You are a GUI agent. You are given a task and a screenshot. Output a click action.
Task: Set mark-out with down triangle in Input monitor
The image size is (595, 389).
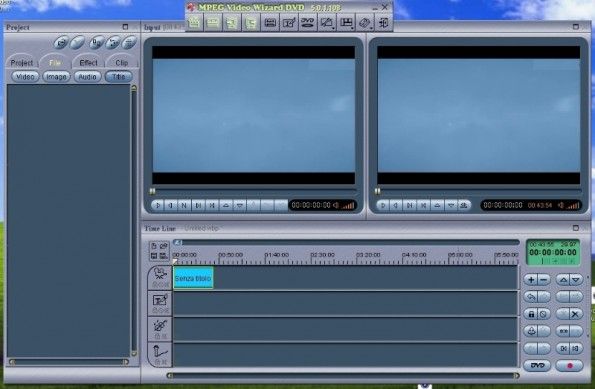point(239,205)
